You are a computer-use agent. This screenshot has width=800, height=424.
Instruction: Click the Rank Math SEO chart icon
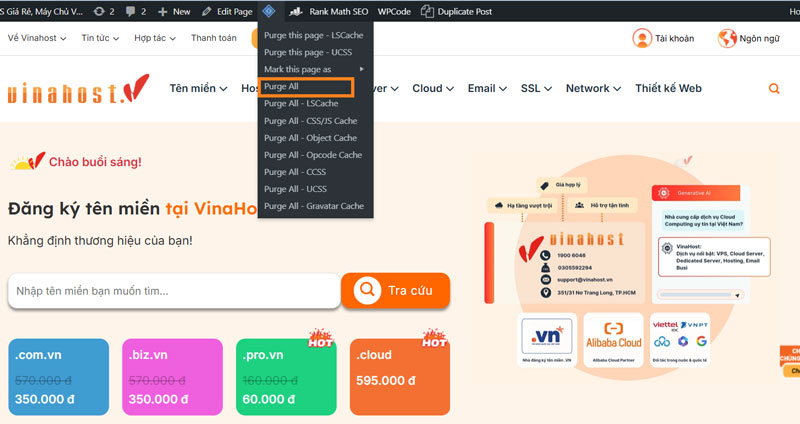[296, 11]
